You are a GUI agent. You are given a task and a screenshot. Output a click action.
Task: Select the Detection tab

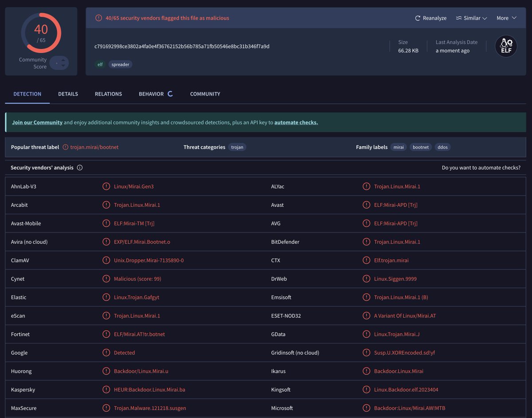coord(27,94)
